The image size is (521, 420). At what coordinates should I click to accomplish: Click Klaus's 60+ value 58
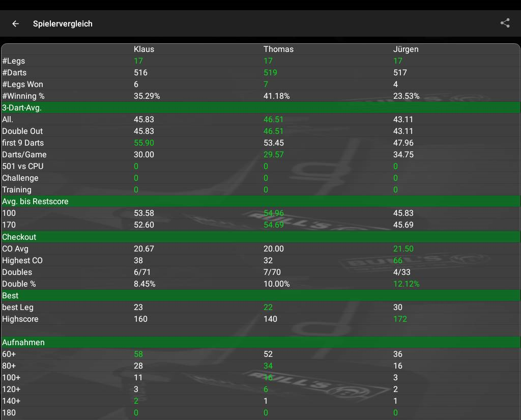click(x=138, y=354)
